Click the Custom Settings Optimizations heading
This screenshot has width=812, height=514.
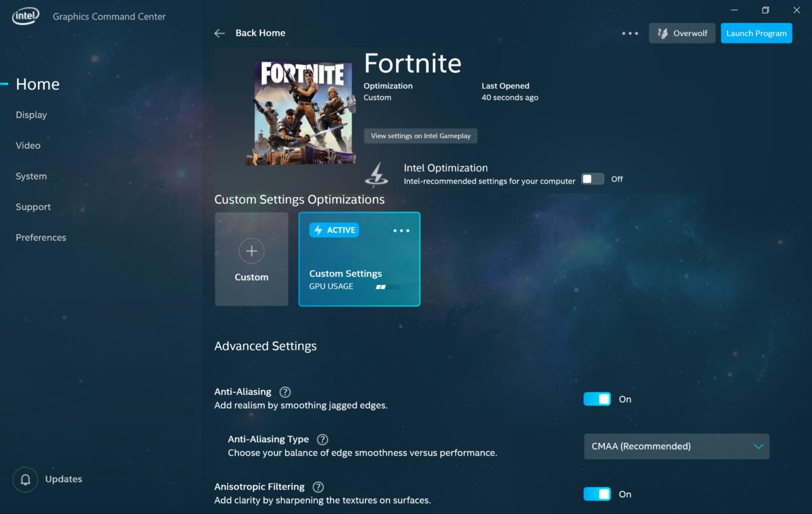pyautogui.click(x=299, y=200)
